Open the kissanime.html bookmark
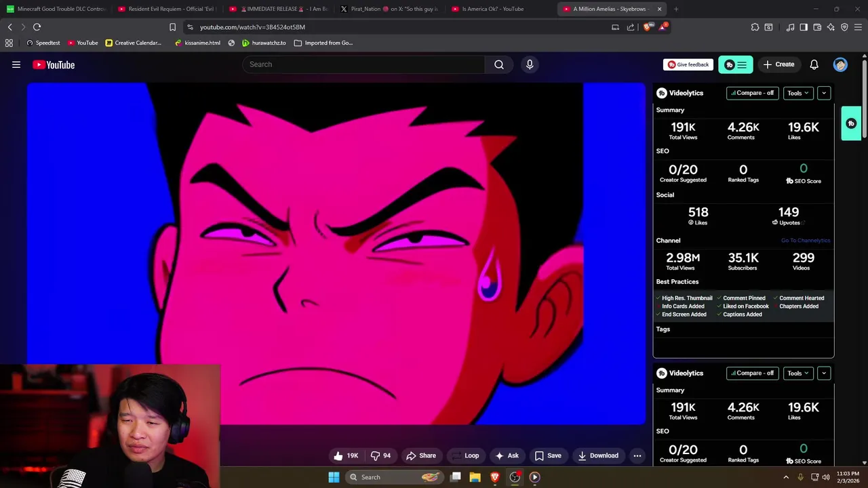This screenshot has height=488, width=868. pyautogui.click(x=197, y=43)
